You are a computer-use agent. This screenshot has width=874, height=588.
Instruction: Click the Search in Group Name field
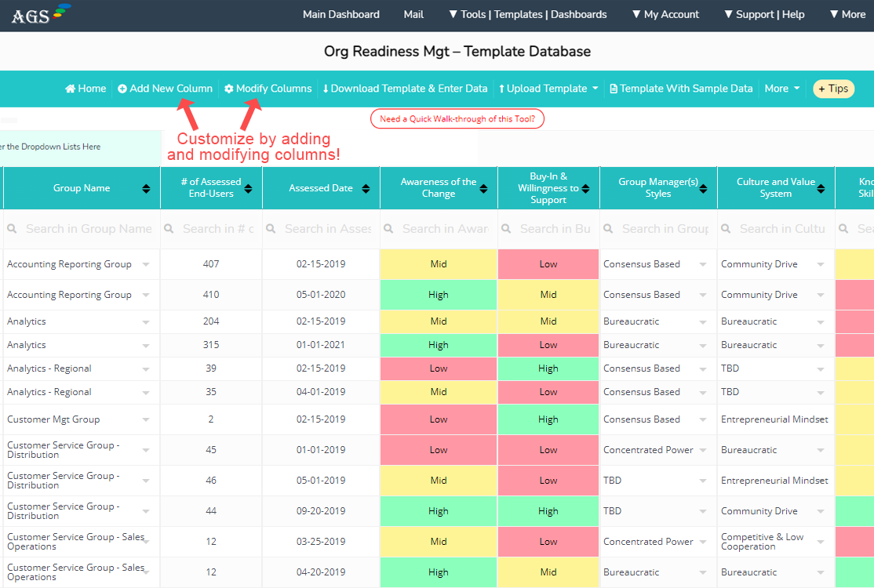point(82,228)
